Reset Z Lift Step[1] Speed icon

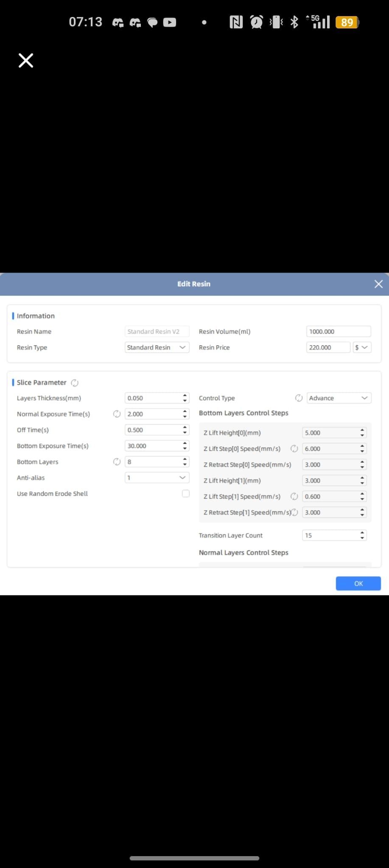pyautogui.click(x=294, y=496)
